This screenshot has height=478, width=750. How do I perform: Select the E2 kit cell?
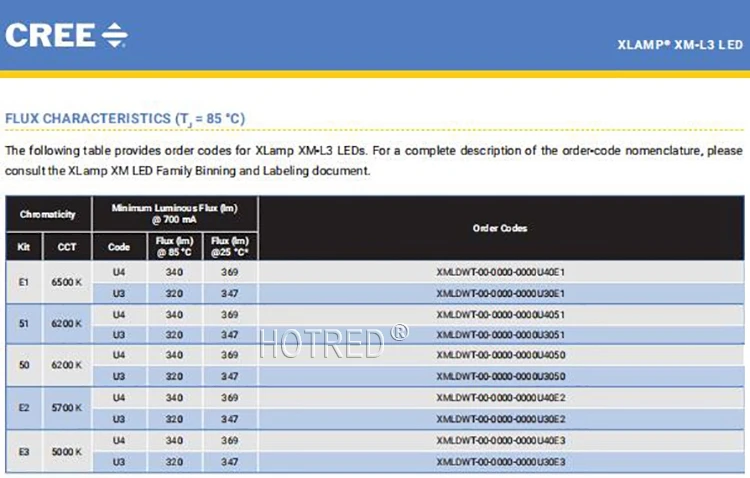click(x=24, y=408)
